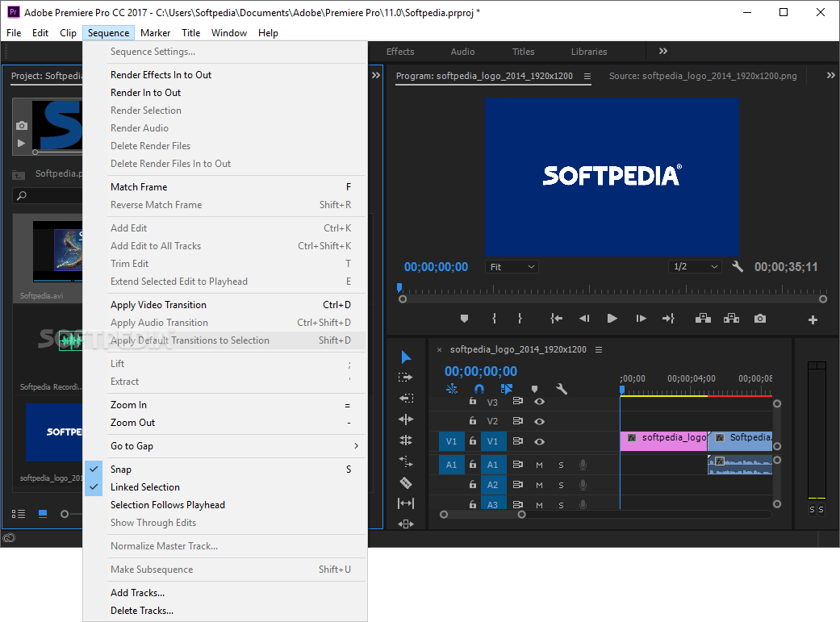Image resolution: width=840 pixels, height=622 pixels.
Task: Open Program monitor settings wrench
Action: 738,266
